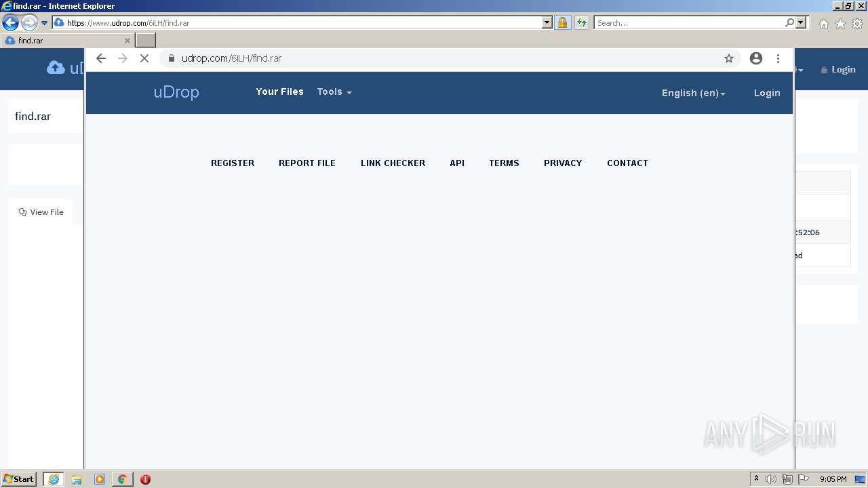Screen dimensions: 868x488
Task: Click the uDrop logo in Chrome
Action: [x=176, y=92]
